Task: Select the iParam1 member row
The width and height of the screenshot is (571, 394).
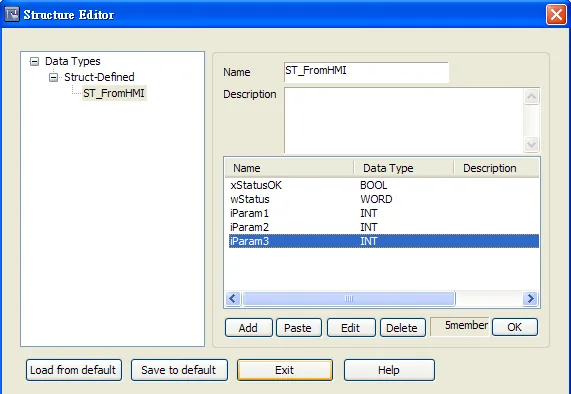Action: [384, 213]
